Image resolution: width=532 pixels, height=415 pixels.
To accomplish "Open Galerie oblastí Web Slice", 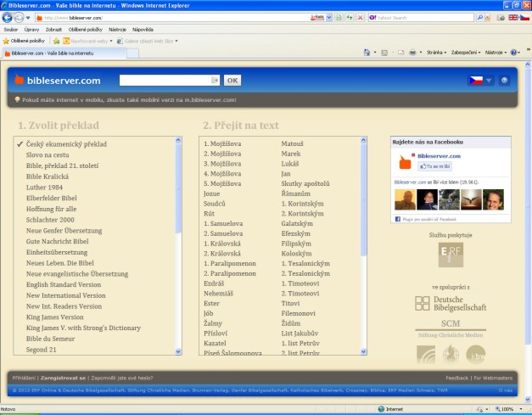I will click(148, 41).
